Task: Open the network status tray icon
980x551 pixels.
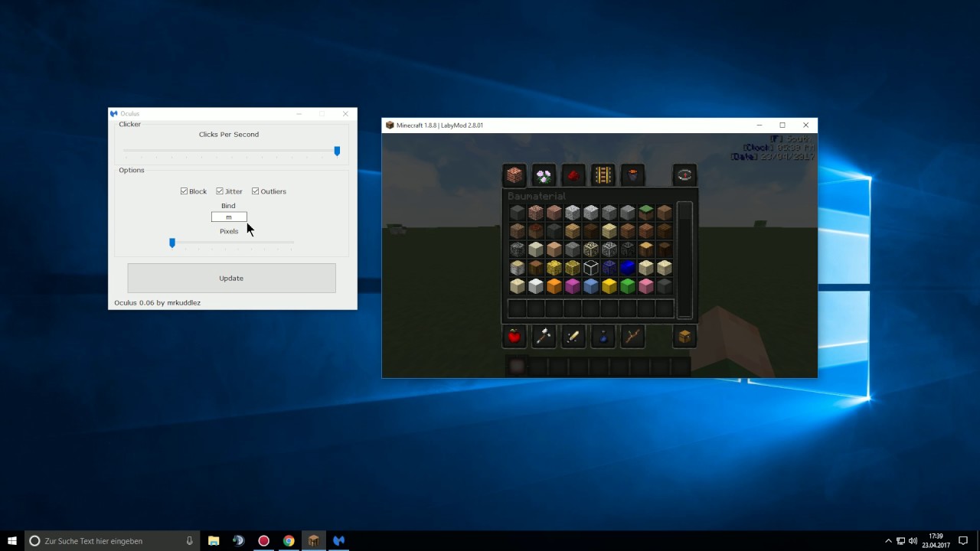Action: pos(900,540)
